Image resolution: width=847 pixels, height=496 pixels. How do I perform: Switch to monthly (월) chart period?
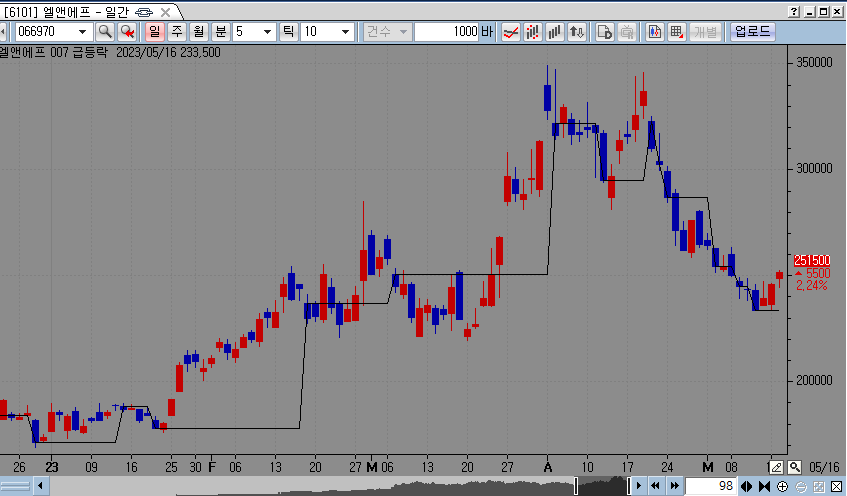click(x=198, y=32)
